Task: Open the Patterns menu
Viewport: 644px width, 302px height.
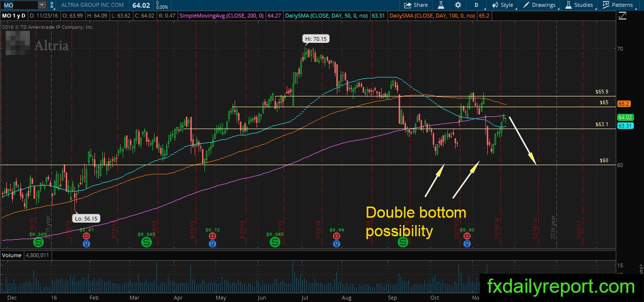Action: click(x=618, y=5)
